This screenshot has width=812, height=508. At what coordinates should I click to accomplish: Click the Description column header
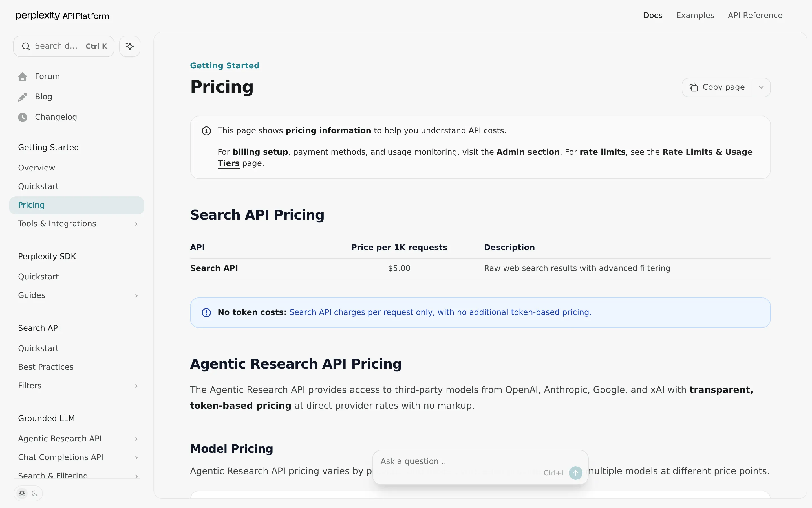coord(509,248)
